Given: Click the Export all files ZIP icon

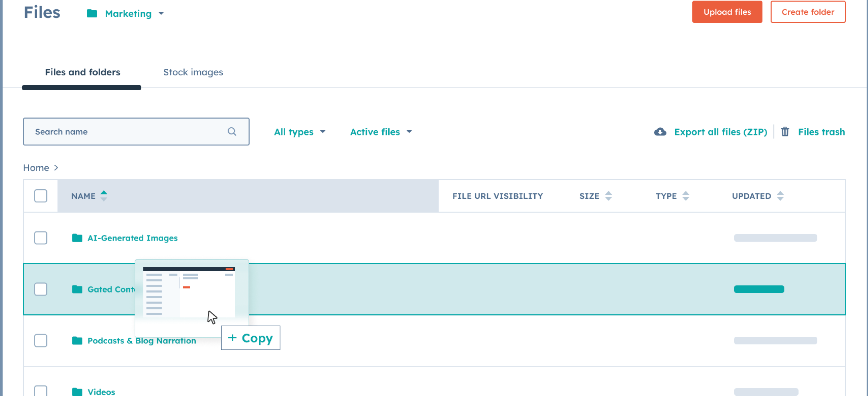Looking at the screenshot, I should [660, 132].
